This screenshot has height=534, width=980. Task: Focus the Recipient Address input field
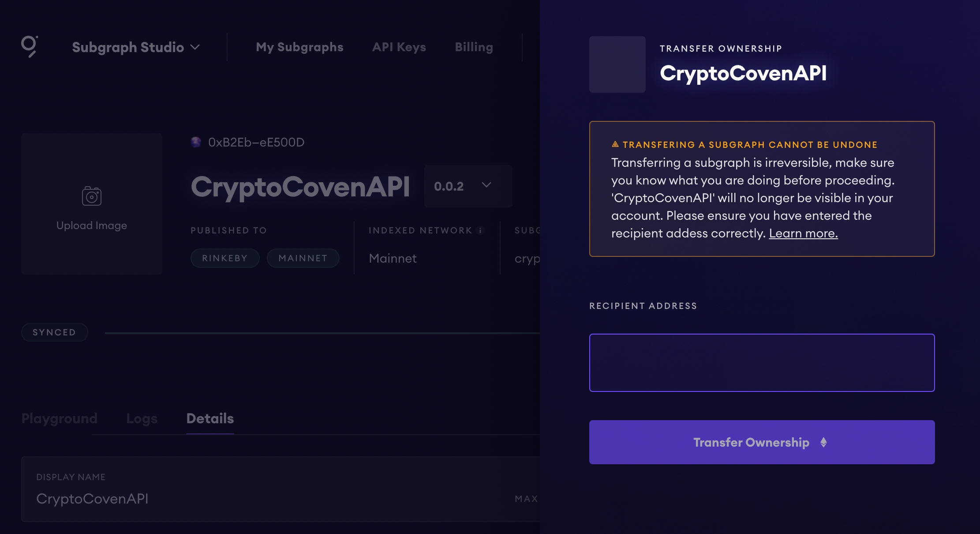[x=762, y=363]
